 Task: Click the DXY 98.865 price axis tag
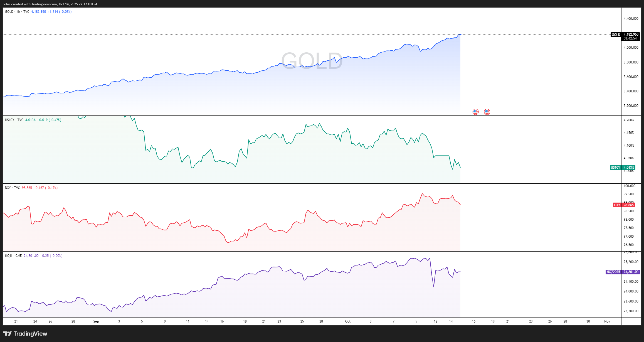click(x=624, y=205)
